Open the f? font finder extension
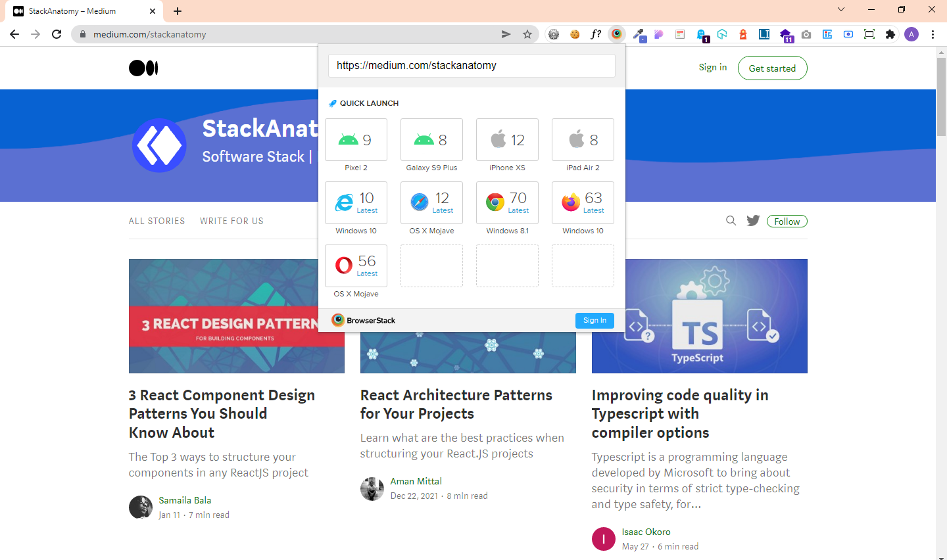This screenshot has width=947, height=560. [x=596, y=34]
